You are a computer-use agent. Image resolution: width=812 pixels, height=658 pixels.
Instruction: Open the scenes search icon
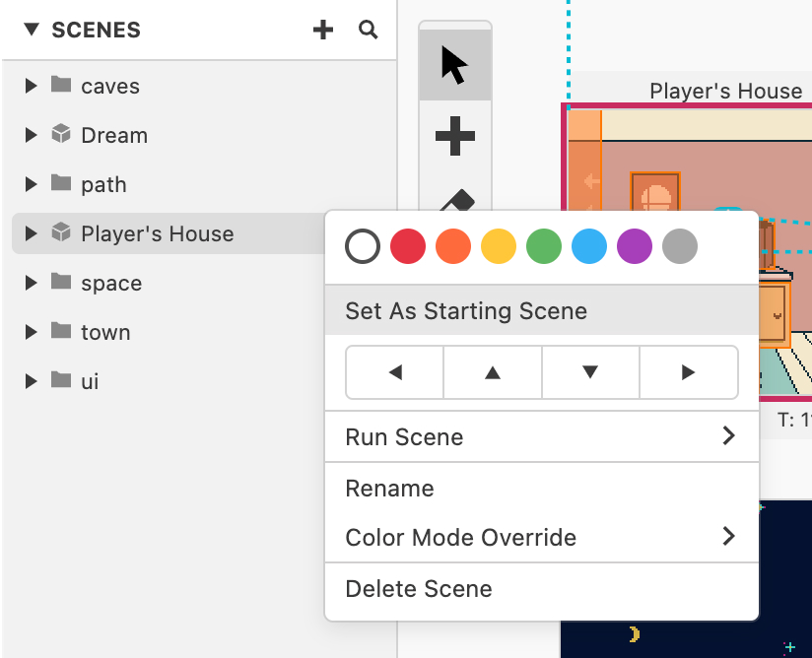[369, 31]
